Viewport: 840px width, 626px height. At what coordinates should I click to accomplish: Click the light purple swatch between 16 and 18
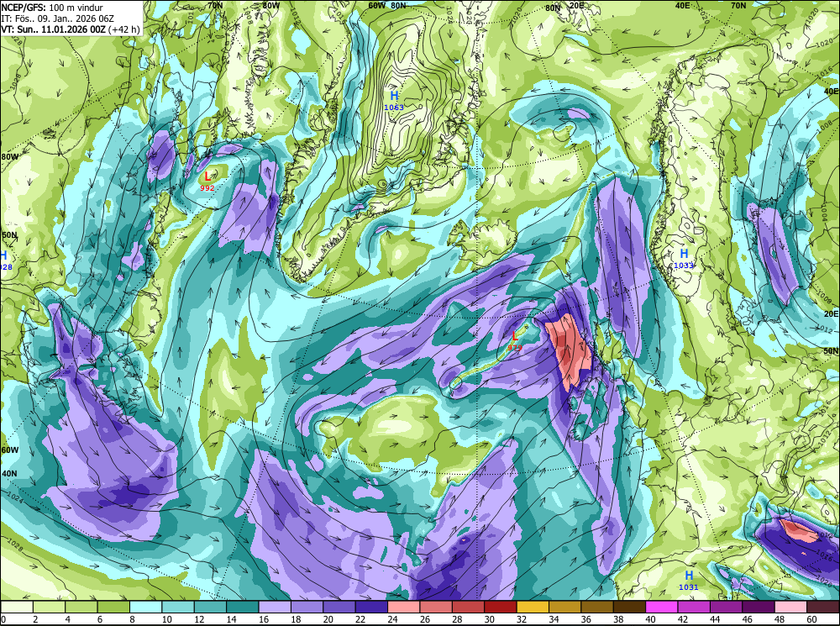click(275, 607)
